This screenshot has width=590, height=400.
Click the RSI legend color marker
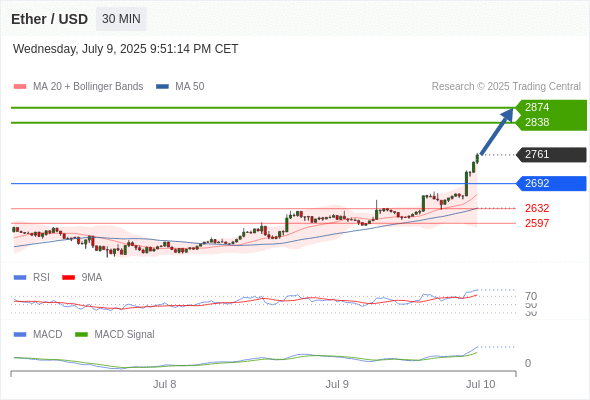(20, 278)
